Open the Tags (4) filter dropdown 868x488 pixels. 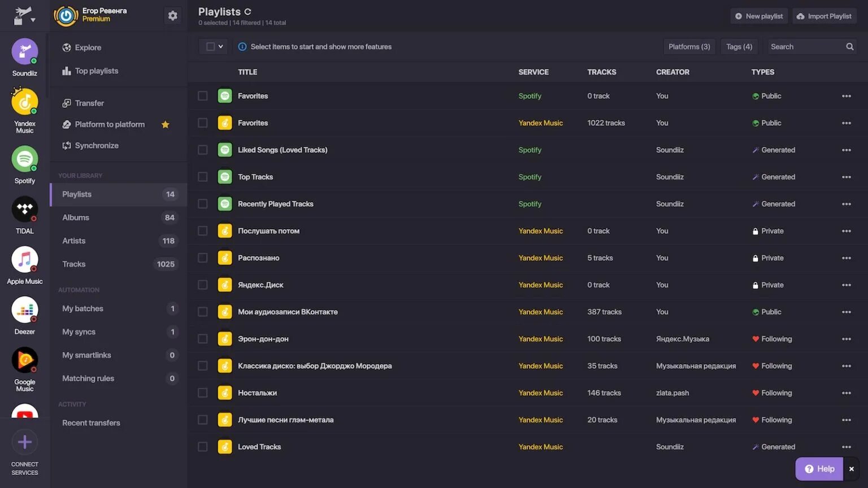(739, 47)
